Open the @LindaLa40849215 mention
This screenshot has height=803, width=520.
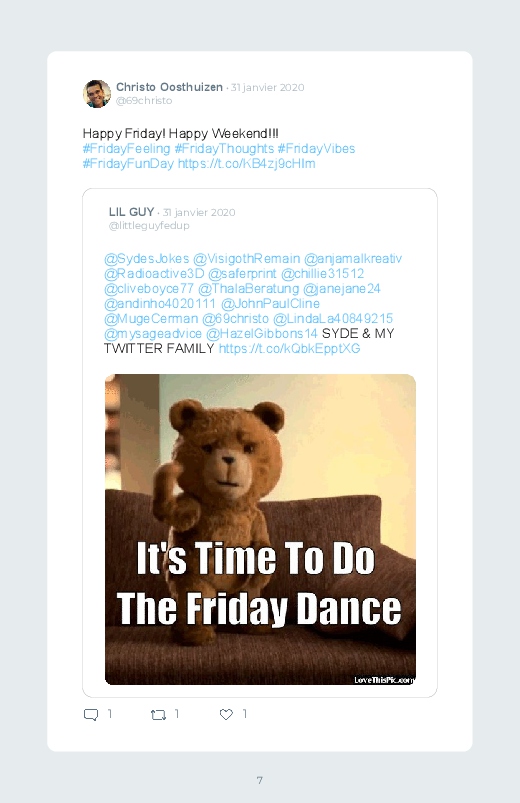[x=333, y=319]
